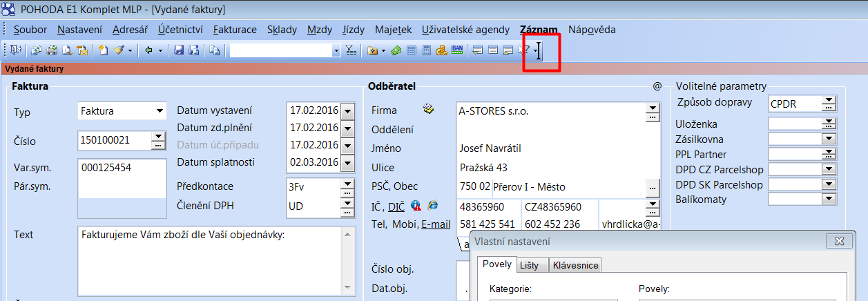The width and height of the screenshot is (868, 301).
Task: Open Datum úč.případu date dropdown
Action: pyautogui.click(x=347, y=145)
